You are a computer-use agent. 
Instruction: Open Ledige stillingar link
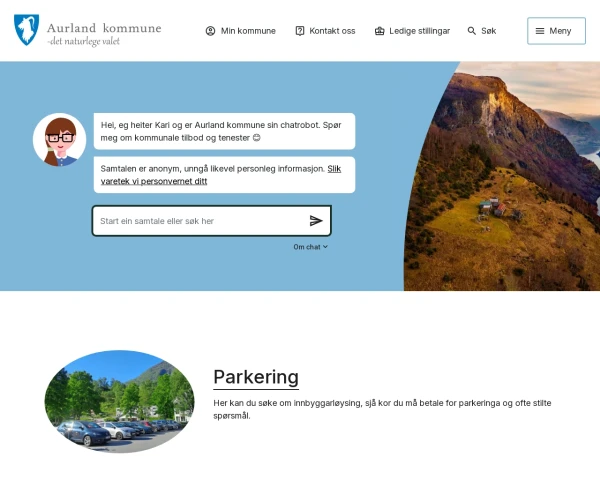tap(419, 31)
